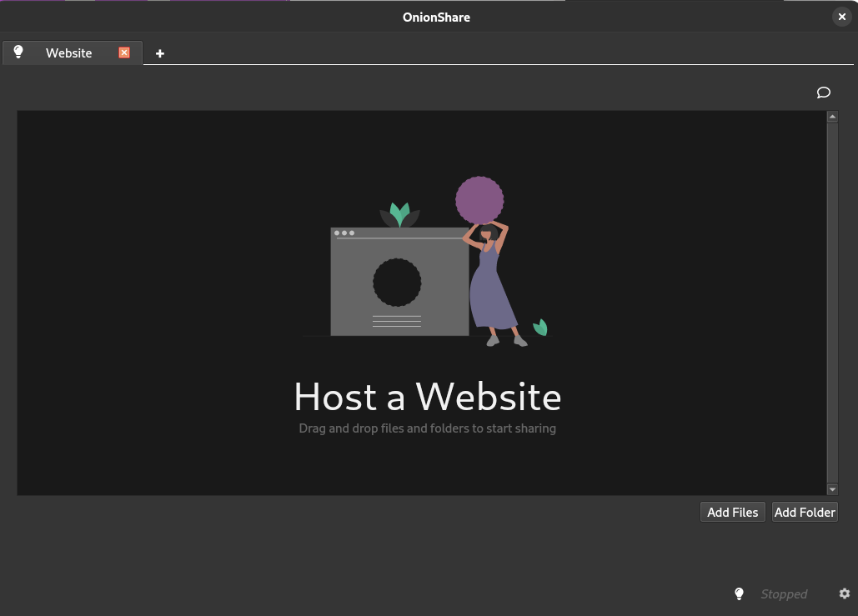Close the OnionShare window

841,17
